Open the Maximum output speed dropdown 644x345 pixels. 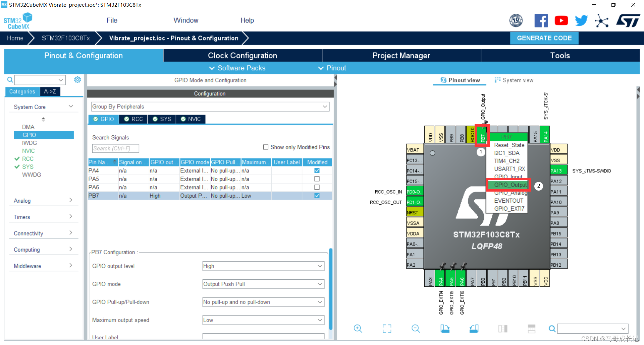click(x=263, y=320)
